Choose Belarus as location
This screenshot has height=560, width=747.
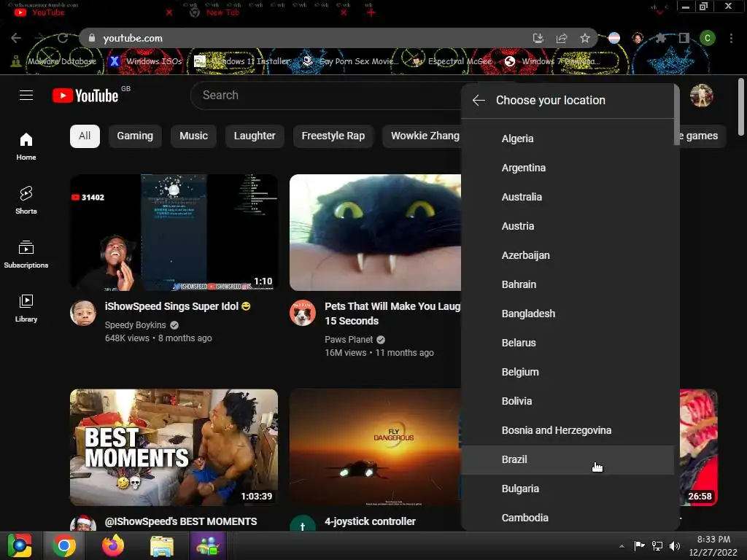click(568, 343)
